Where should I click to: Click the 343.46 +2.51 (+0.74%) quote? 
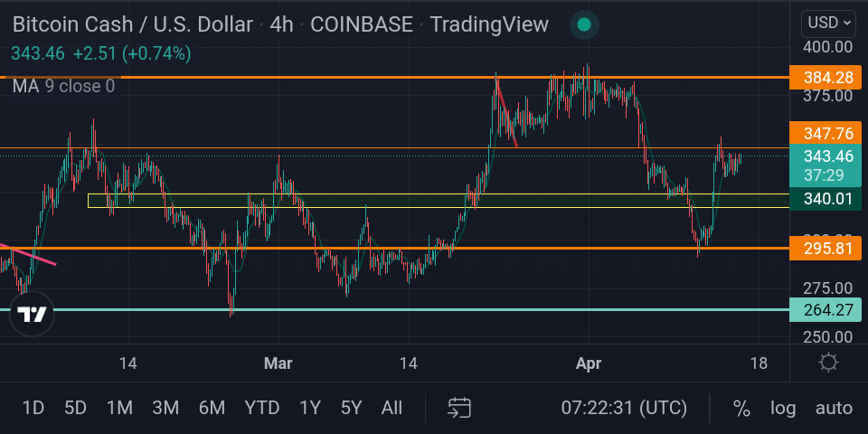point(101,53)
